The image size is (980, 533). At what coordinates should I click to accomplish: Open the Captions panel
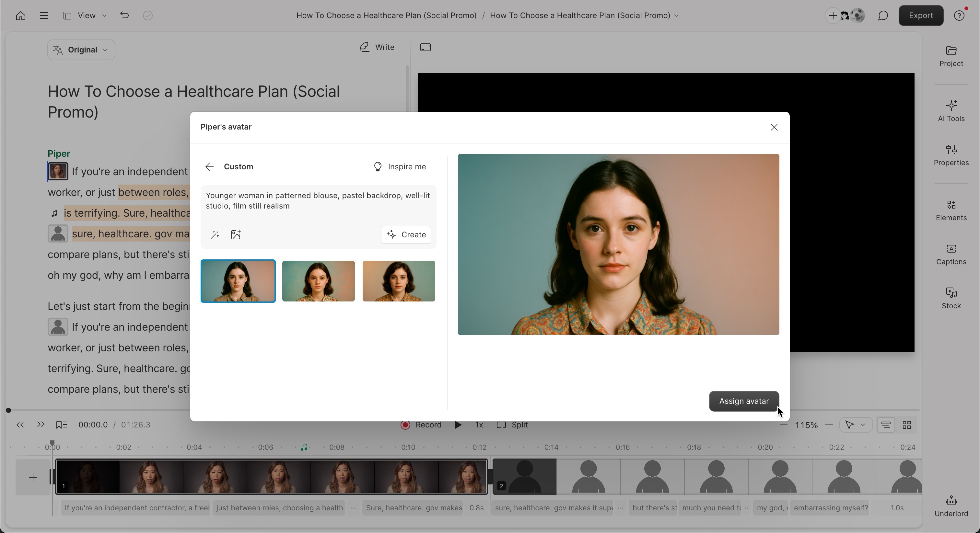tap(951, 254)
